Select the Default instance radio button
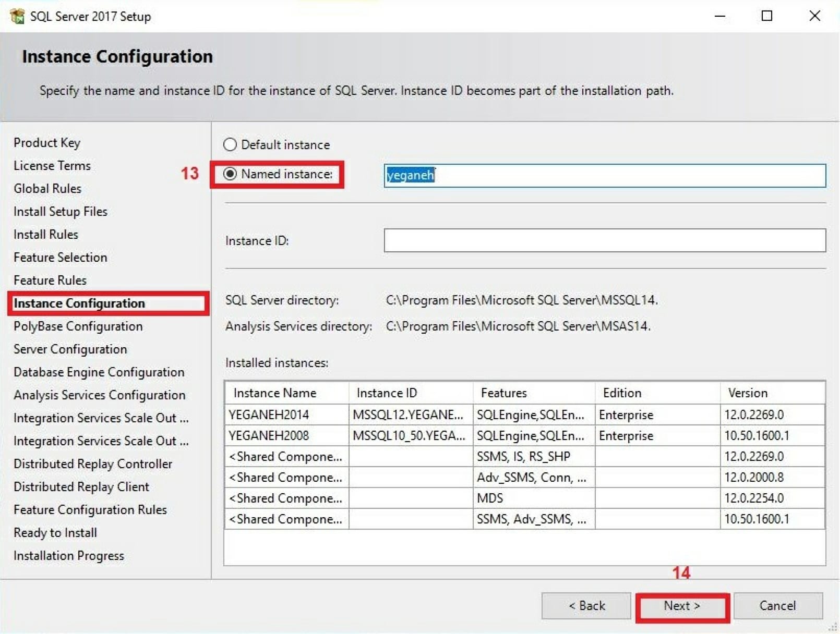 (x=230, y=145)
